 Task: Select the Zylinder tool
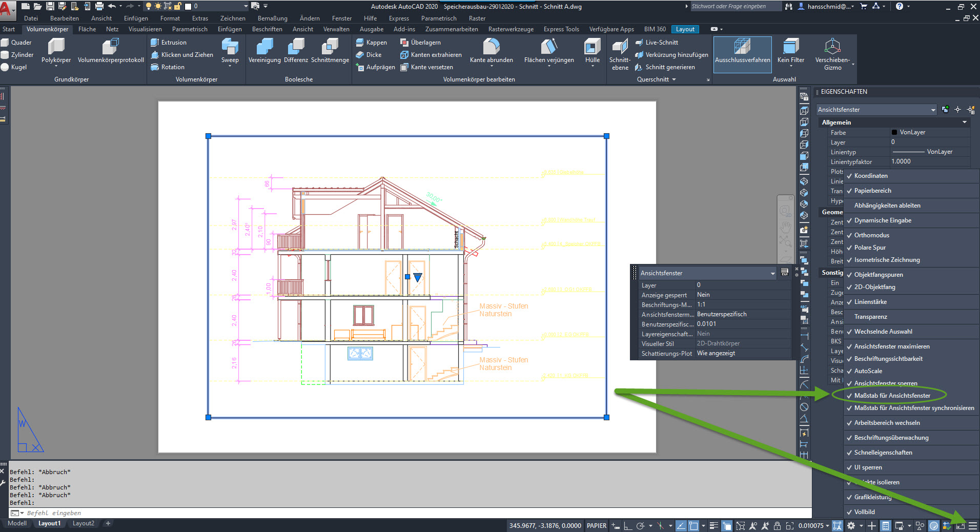(17, 55)
